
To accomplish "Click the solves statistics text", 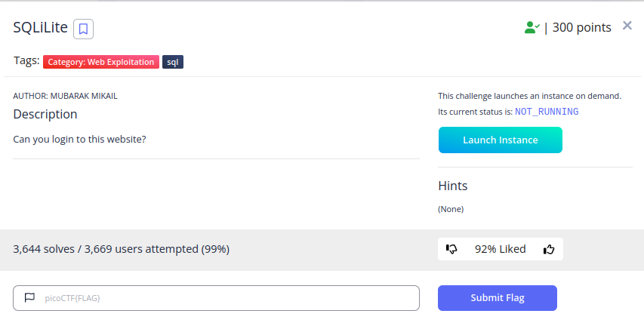I will [x=121, y=249].
